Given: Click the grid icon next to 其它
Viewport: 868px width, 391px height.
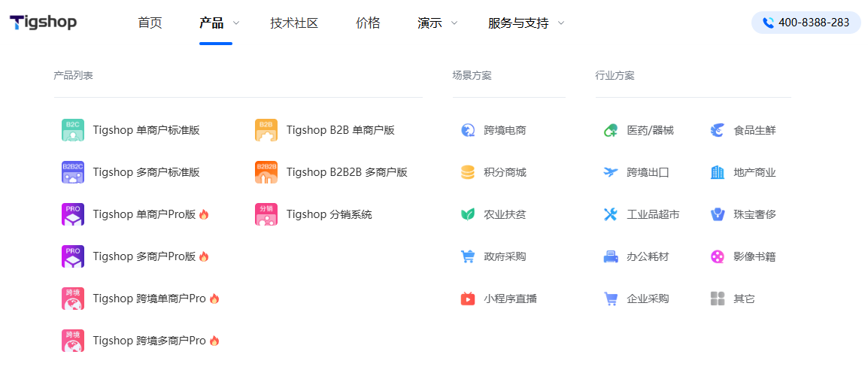Looking at the screenshot, I should click(718, 299).
